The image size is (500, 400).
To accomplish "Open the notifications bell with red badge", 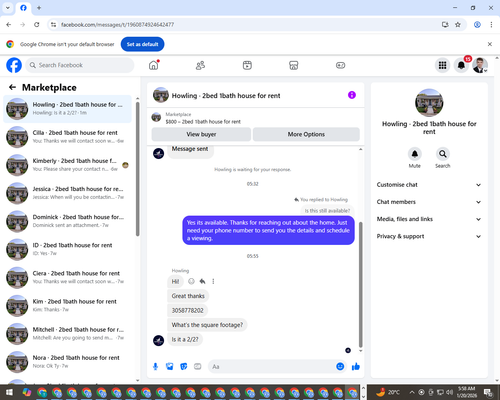I will coord(461,65).
